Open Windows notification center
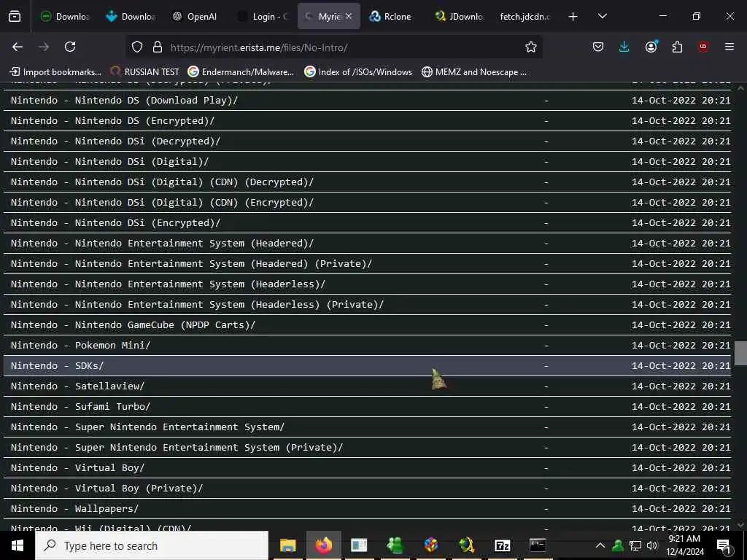The height and width of the screenshot is (560, 747). click(x=724, y=545)
